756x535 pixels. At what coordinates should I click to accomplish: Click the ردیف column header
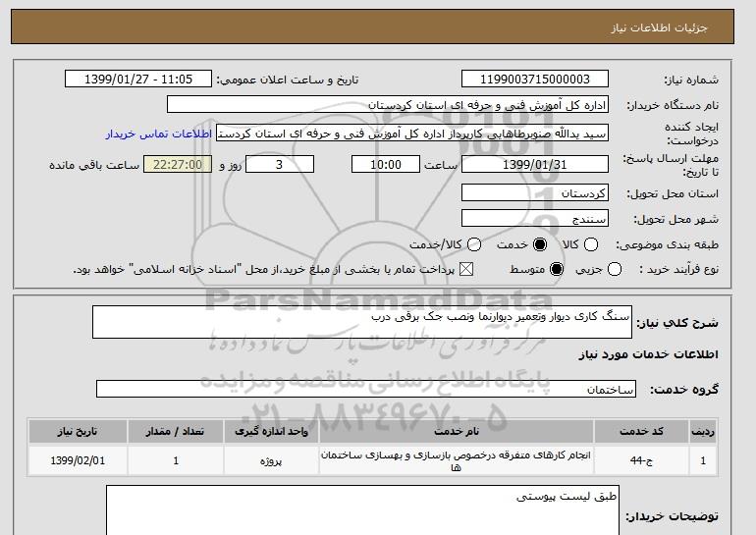[703, 431]
